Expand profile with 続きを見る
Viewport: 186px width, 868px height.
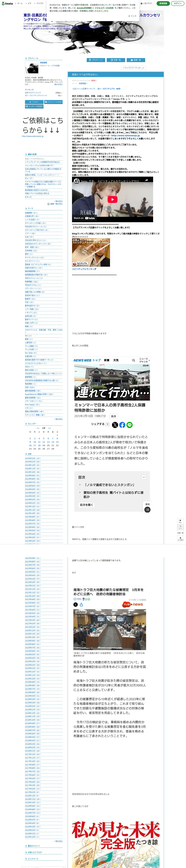click(x=58, y=85)
